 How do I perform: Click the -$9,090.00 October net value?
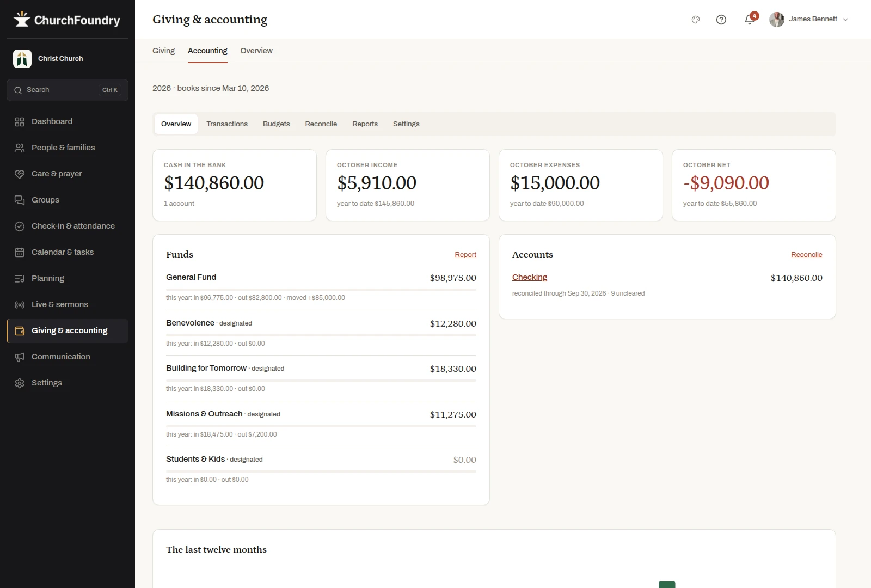[726, 183]
